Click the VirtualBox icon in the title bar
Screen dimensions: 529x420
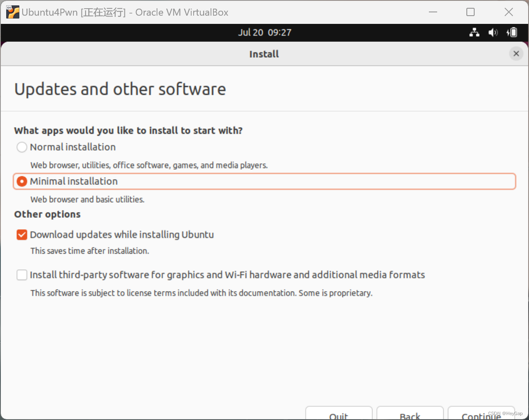coord(12,12)
